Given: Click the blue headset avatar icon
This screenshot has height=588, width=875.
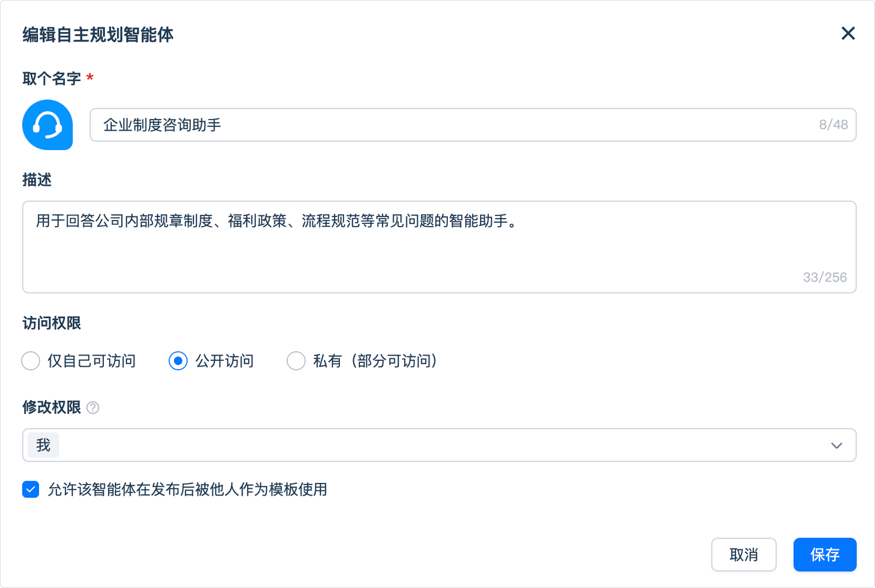Looking at the screenshot, I should coord(47,125).
